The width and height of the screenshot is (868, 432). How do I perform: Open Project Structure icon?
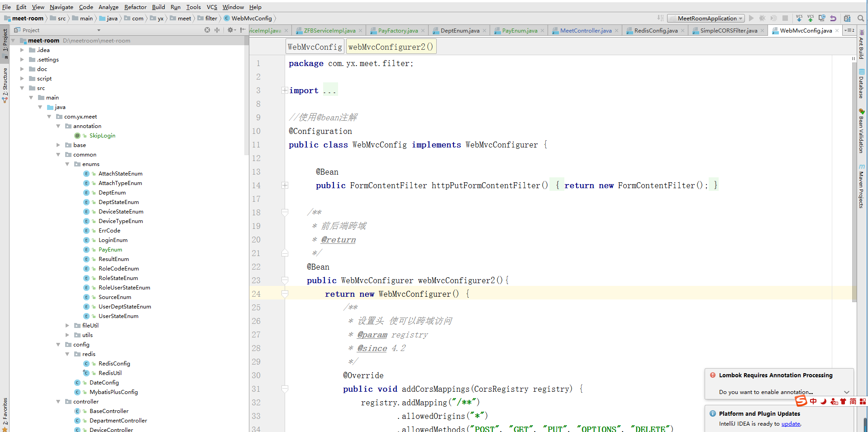pyautogui.click(x=847, y=18)
